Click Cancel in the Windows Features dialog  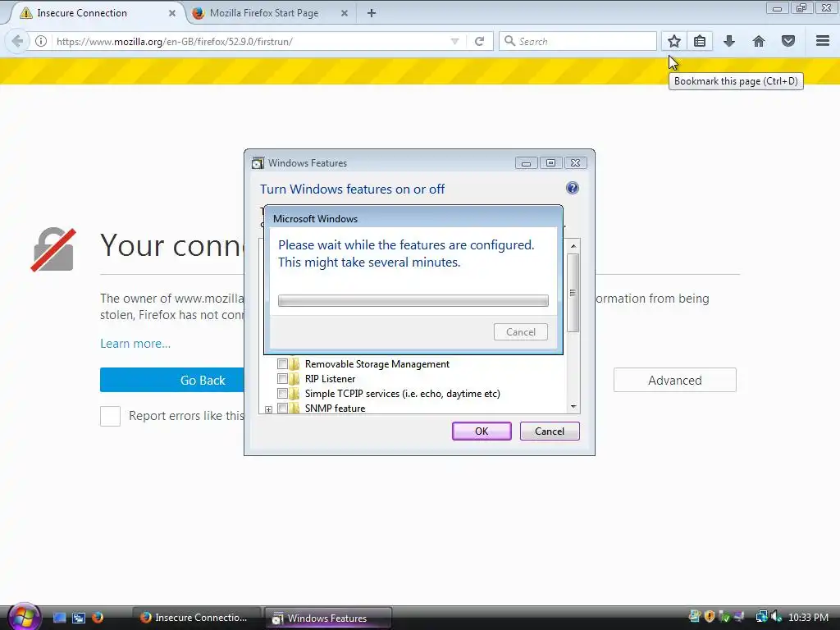(x=550, y=431)
